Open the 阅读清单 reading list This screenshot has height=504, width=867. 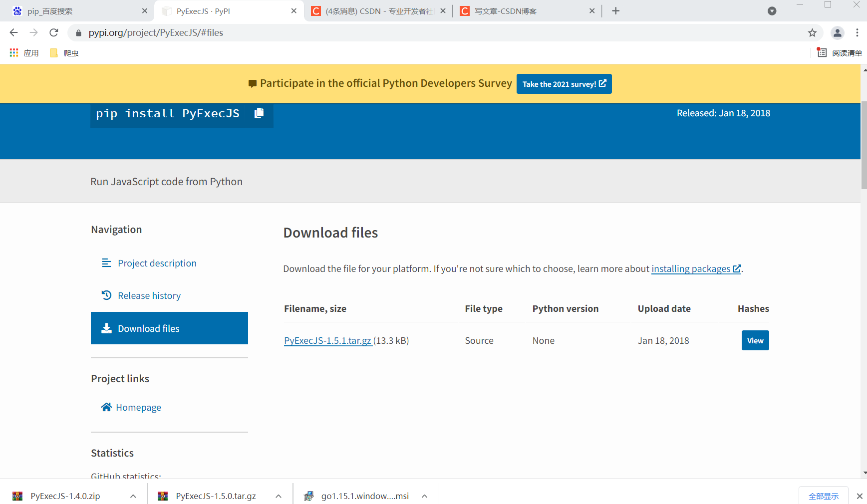[x=841, y=52]
